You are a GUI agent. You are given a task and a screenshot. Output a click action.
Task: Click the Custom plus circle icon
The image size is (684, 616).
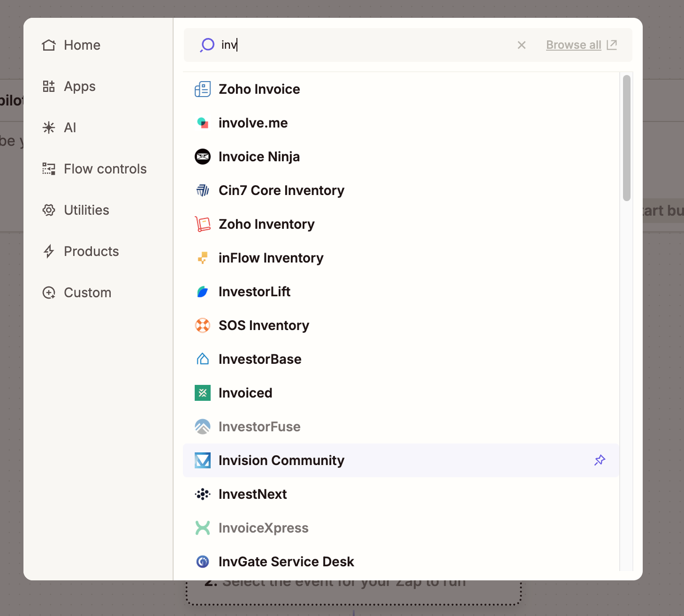point(49,293)
